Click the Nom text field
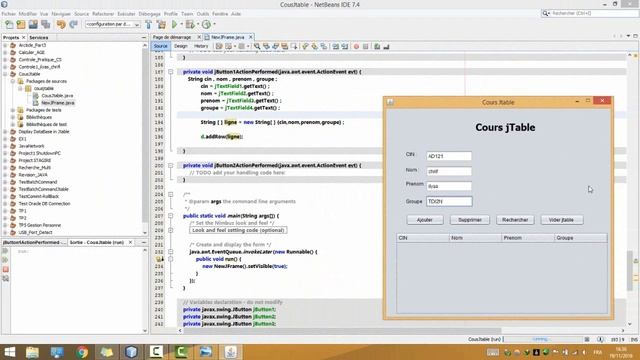The image size is (640, 360). click(449, 171)
